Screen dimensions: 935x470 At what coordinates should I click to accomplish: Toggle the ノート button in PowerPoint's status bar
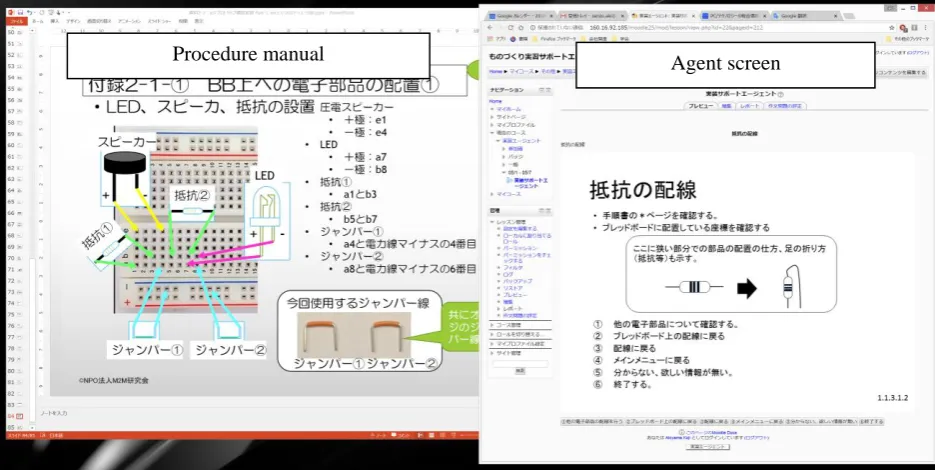(x=377, y=436)
